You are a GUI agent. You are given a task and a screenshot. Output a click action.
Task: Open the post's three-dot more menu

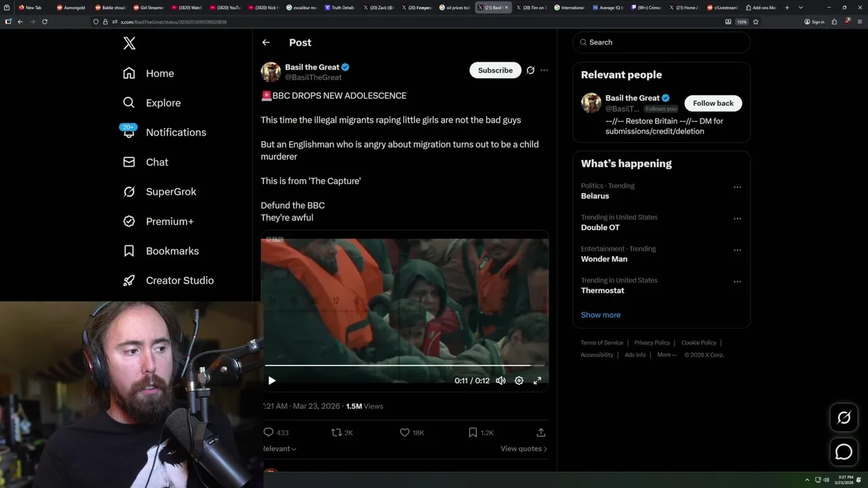pos(544,70)
